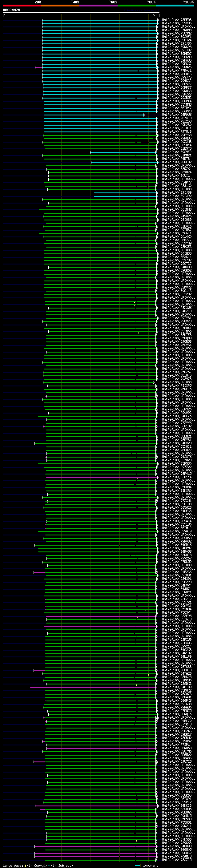197x868 pixels.
Task: Click the UniRef100_A9PGN9 label
Action: tap(176, 57)
